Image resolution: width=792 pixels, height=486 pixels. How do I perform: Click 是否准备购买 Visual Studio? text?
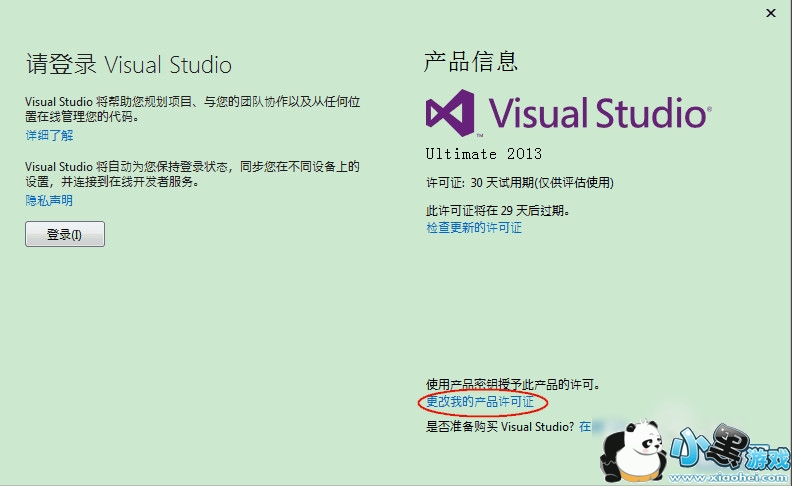[x=500, y=426]
